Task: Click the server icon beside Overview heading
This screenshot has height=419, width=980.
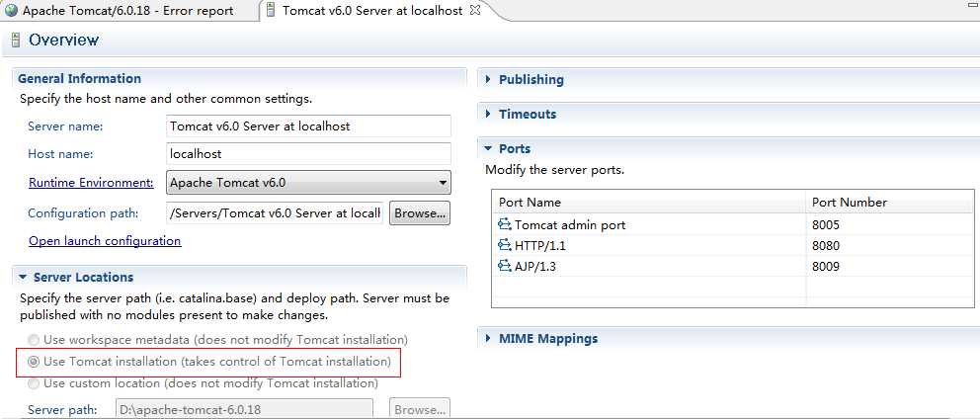Action: click(x=15, y=41)
